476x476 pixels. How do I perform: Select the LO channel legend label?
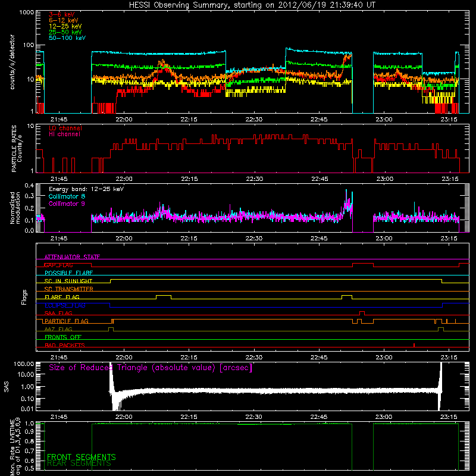[65, 128]
